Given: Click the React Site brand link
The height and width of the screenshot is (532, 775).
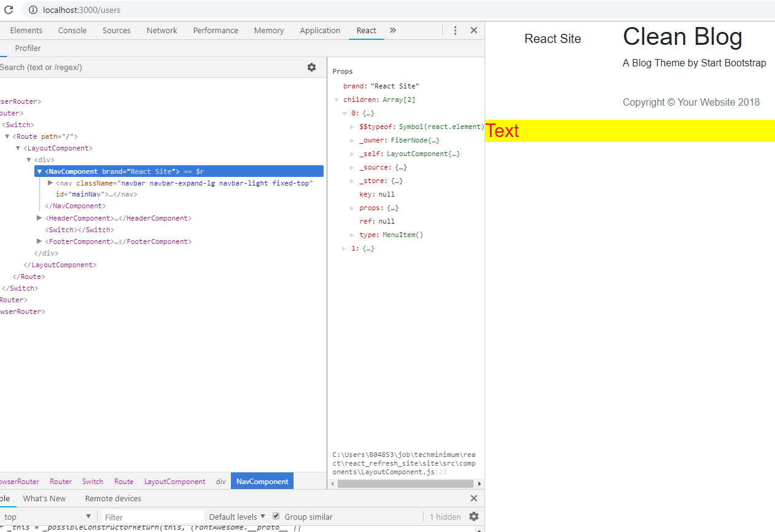Looking at the screenshot, I should [552, 39].
